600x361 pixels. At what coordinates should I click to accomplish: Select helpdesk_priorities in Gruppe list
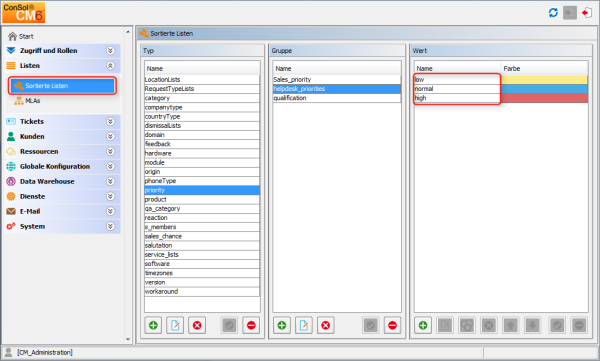[x=337, y=89]
